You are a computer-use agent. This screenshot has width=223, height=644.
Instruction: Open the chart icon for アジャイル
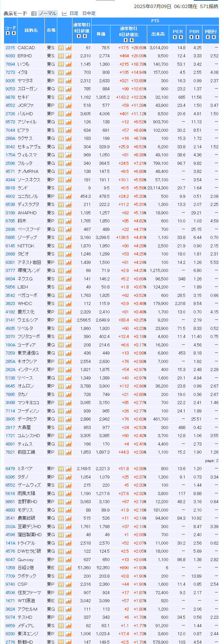(x=68, y=122)
